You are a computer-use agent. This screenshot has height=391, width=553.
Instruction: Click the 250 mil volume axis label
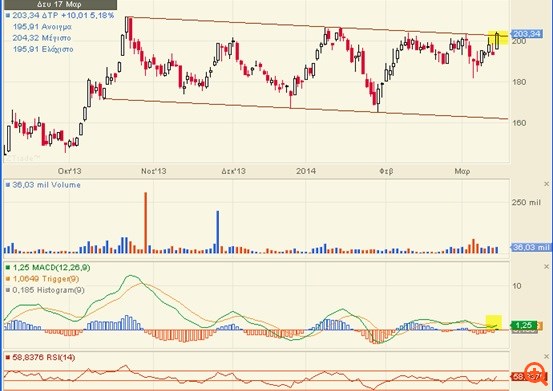(526, 202)
